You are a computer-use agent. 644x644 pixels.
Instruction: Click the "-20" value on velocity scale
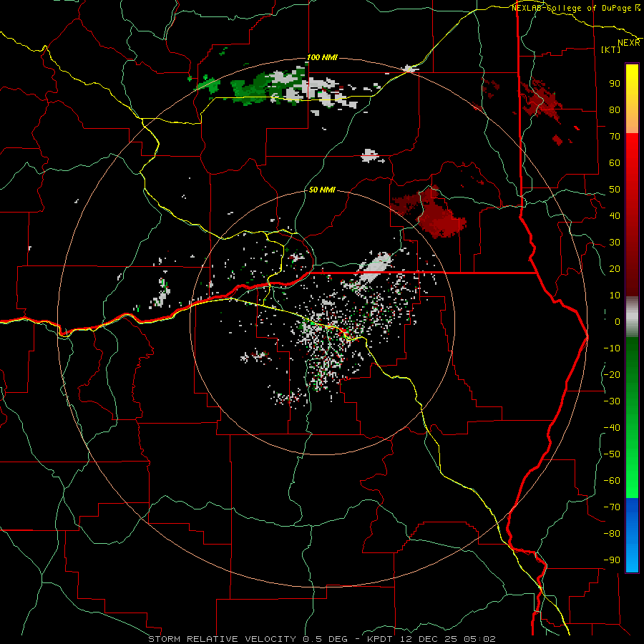click(612, 375)
